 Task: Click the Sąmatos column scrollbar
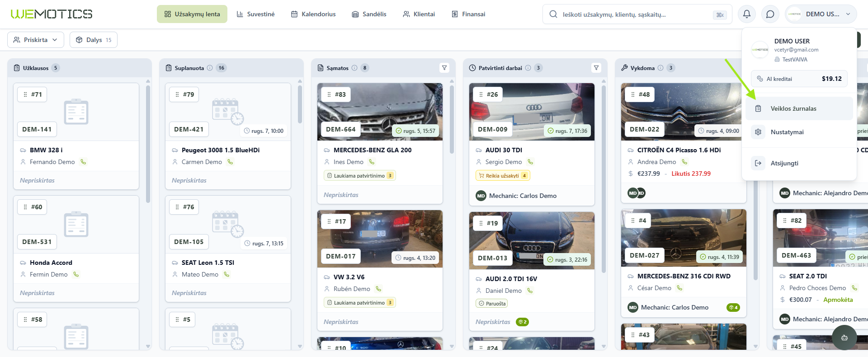click(452, 120)
